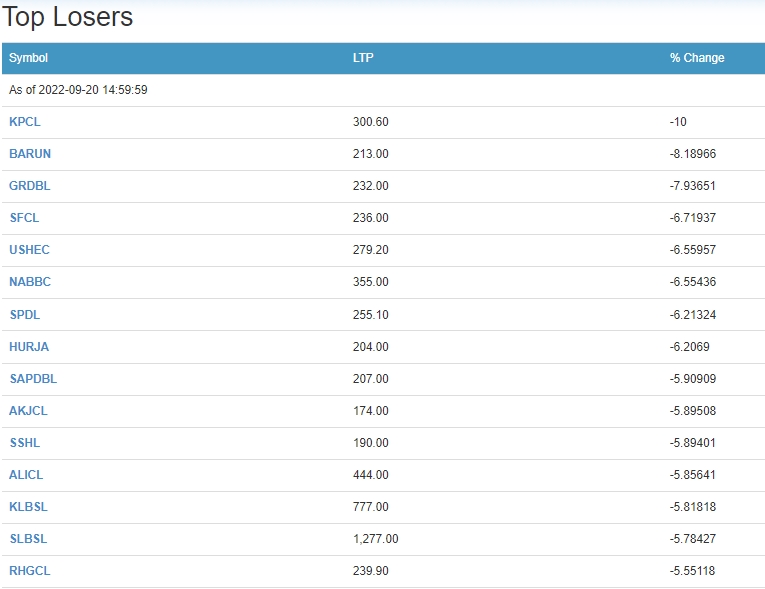Screen dimensions: 765x589
Task: Click the GRDBL symbol link
Action: pos(30,186)
